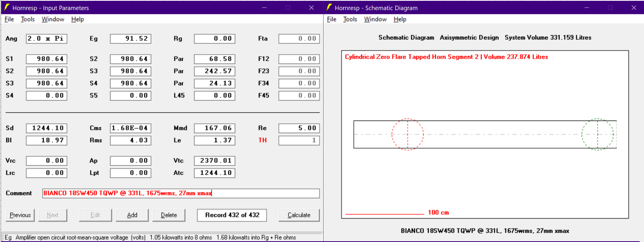Click the Delete record button
The height and width of the screenshot is (242, 644).
(x=169, y=215)
